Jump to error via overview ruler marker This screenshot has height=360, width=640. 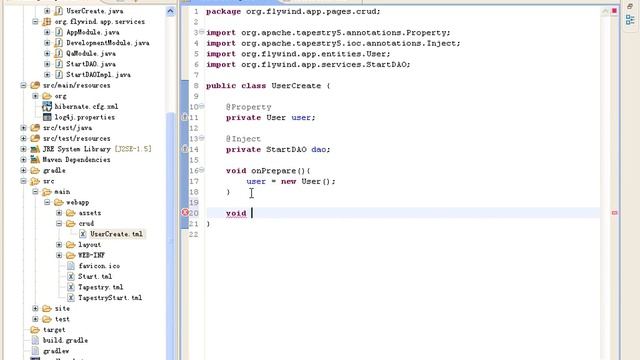click(614, 213)
